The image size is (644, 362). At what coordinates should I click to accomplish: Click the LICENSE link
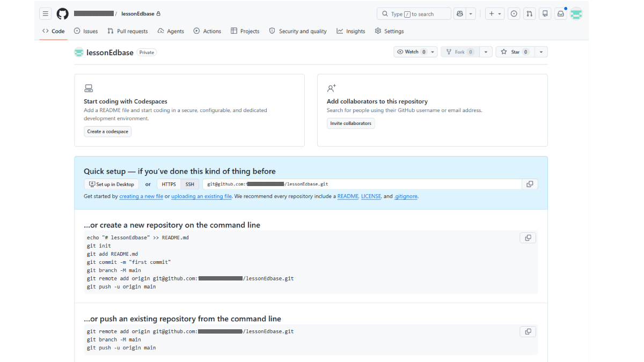[x=371, y=196]
